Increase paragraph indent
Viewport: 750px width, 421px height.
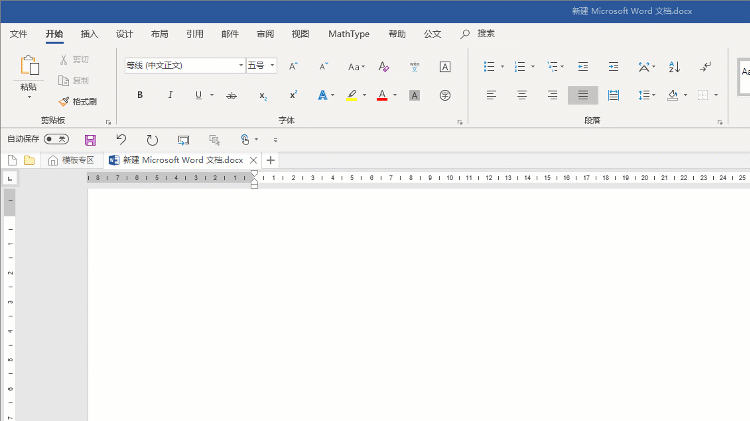[x=613, y=66]
